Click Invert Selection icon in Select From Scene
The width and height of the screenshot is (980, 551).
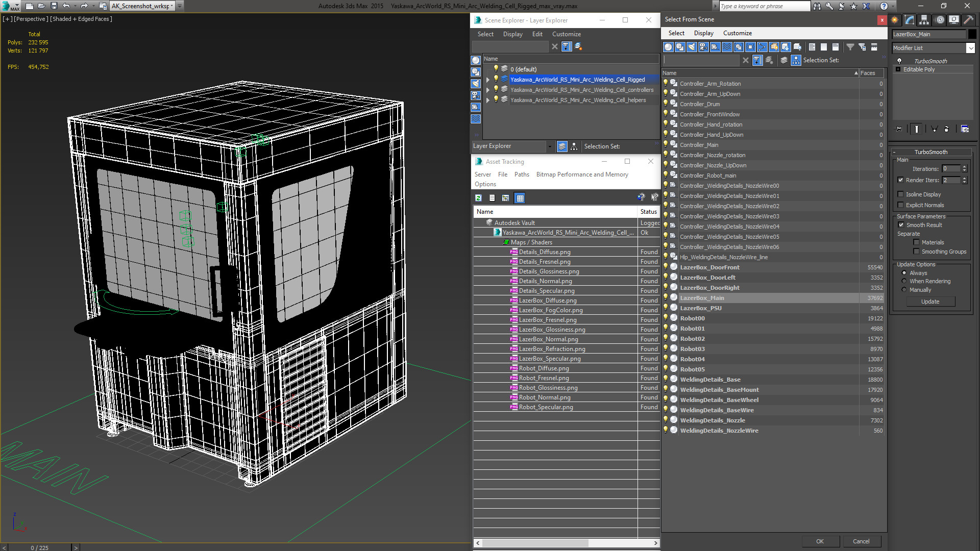pyautogui.click(x=836, y=47)
